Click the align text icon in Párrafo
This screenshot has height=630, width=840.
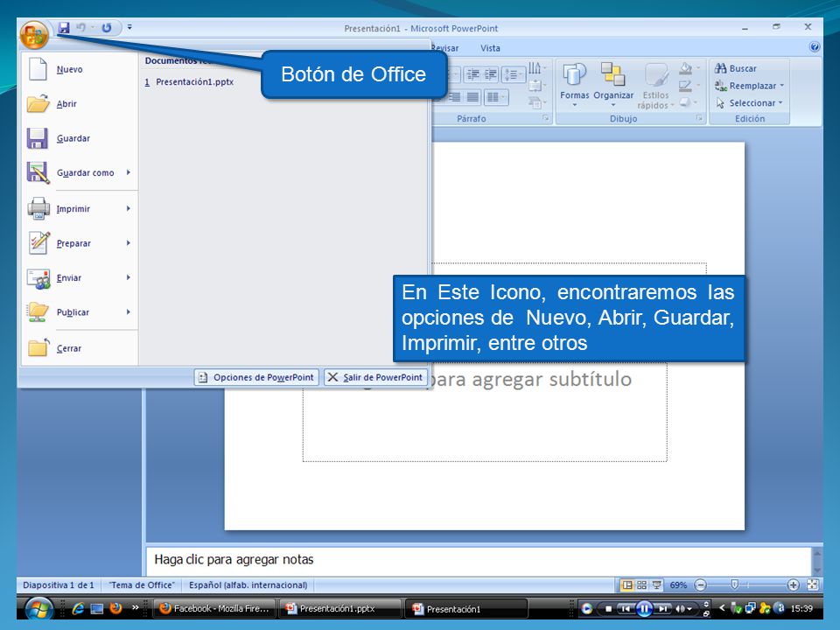pos(536,86)
